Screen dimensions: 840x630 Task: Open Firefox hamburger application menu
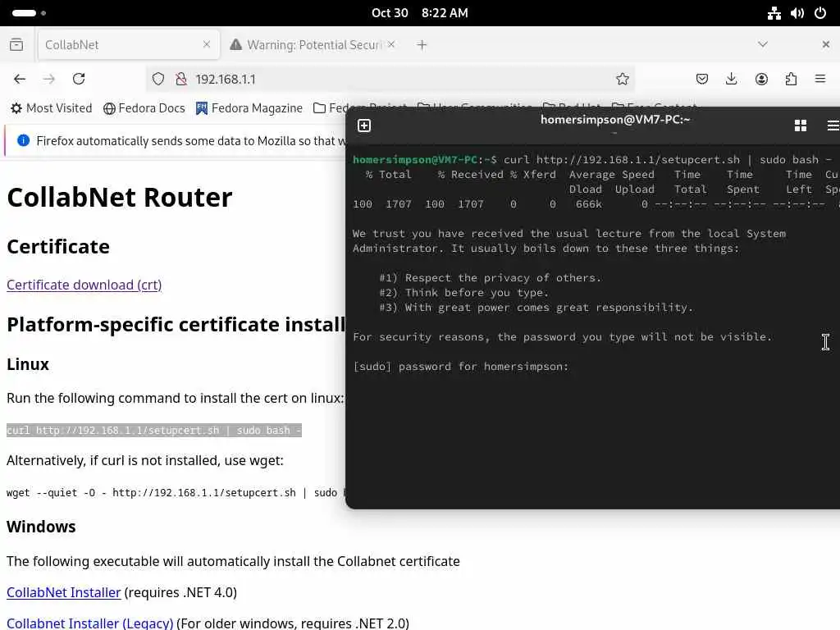click(x=820, y=79)
